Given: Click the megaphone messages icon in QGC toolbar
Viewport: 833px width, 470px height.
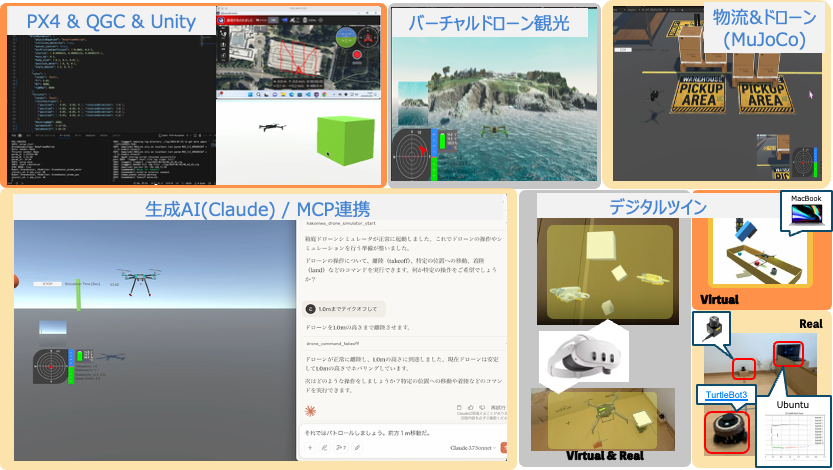Looking at the screenshot, I should tap(285, 20).
